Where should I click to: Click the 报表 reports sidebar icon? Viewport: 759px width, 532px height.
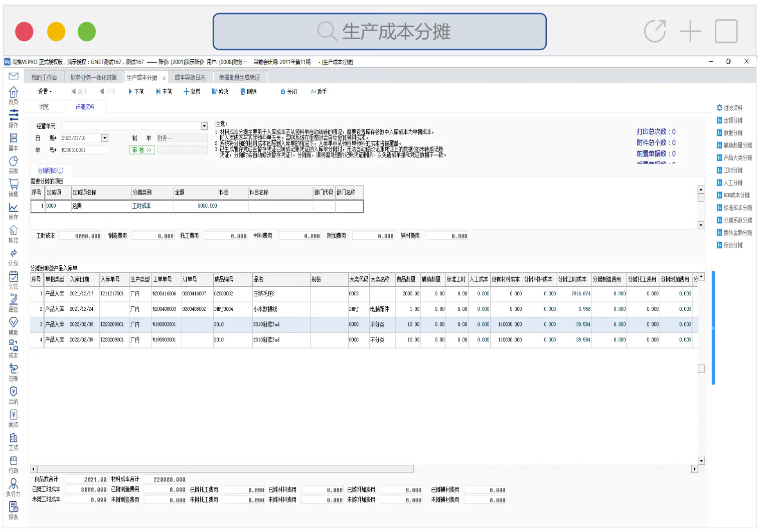point(14,509)
